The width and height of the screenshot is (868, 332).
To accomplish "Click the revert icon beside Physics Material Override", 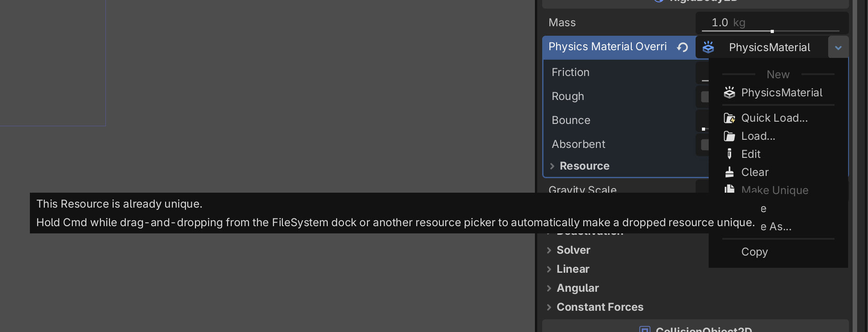I will click(x=682, y=47).
